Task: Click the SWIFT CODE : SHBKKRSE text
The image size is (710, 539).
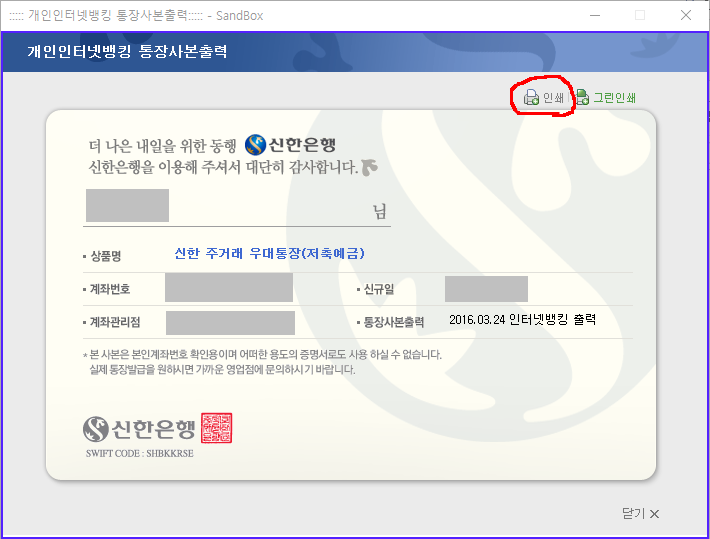Action: (139, 453)
